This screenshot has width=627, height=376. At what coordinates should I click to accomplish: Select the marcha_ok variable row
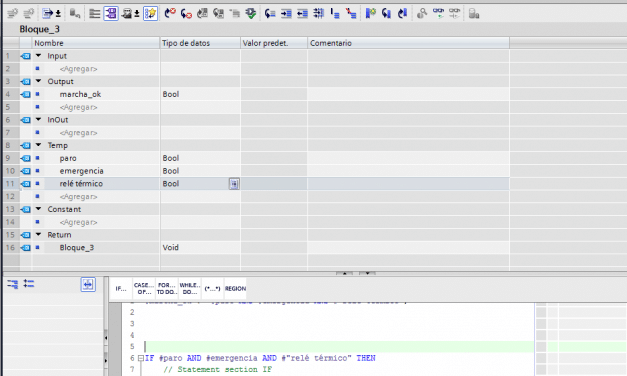pos(256,94)
